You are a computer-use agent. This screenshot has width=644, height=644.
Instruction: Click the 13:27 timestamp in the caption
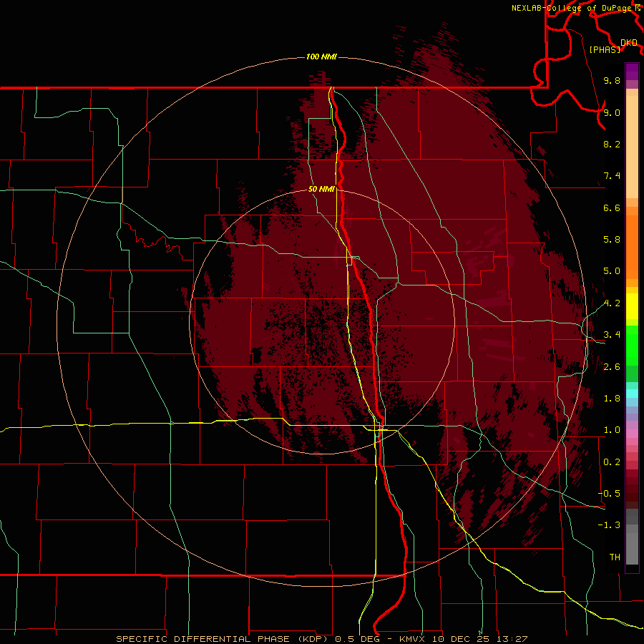click(513, 639)
